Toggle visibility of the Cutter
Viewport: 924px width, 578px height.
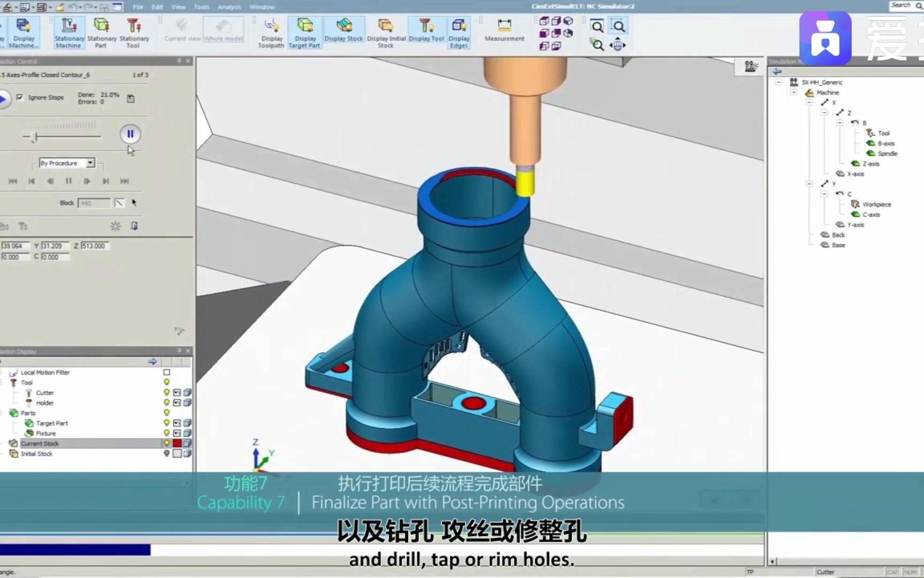(167, 392)
